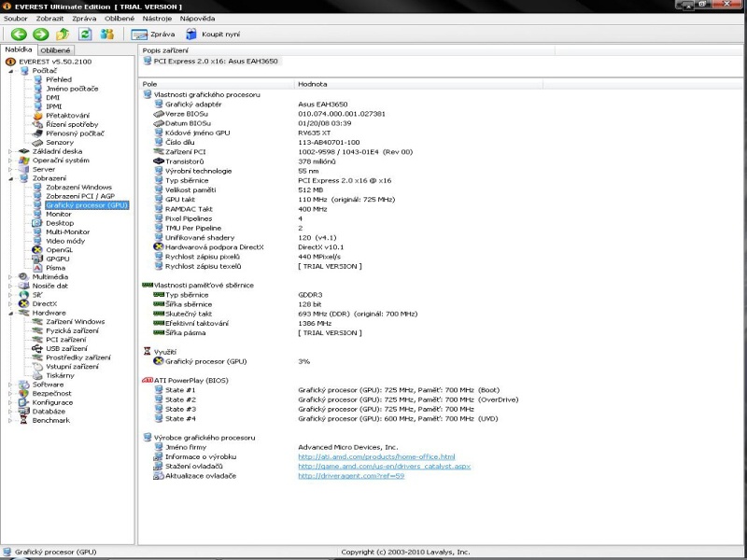The image size is (747, 560).
Task: Select the OpenGL tree icon
Action: tap(37, 250)
